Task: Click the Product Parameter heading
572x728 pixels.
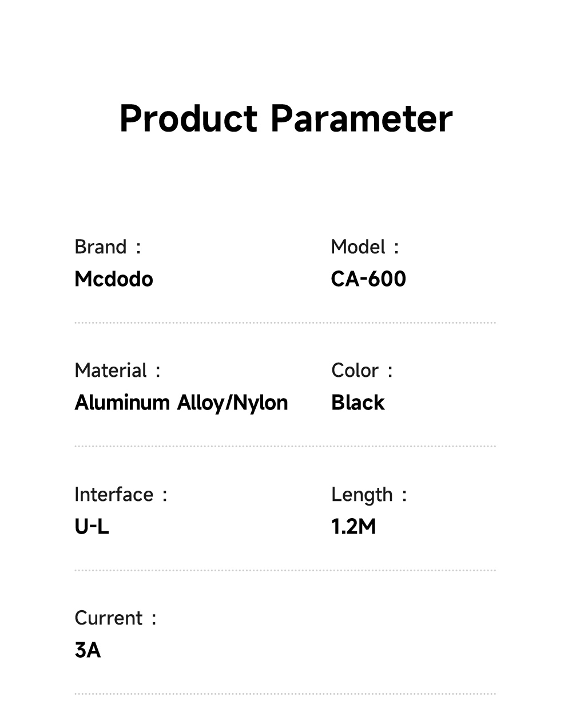Action: [x=285, y=119]
